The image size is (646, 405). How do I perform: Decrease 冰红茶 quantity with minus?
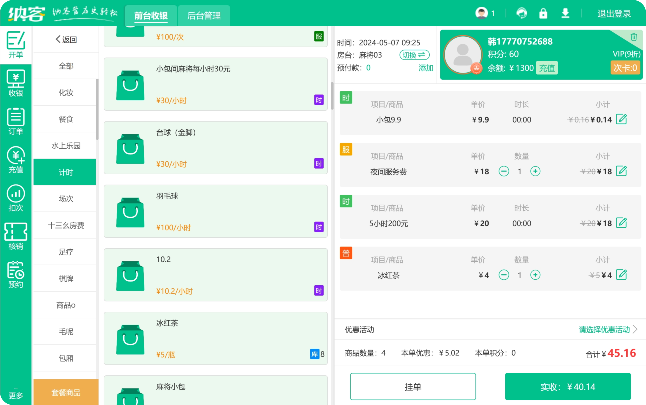point(503,275)
